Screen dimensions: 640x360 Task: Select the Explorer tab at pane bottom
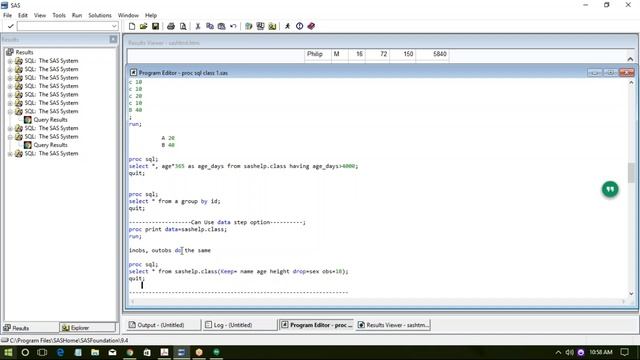87,328
